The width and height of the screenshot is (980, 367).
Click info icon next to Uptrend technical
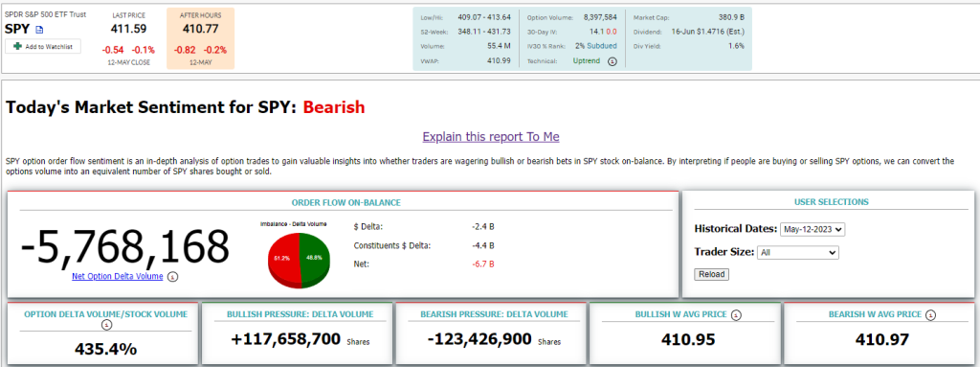coord(612,61)
